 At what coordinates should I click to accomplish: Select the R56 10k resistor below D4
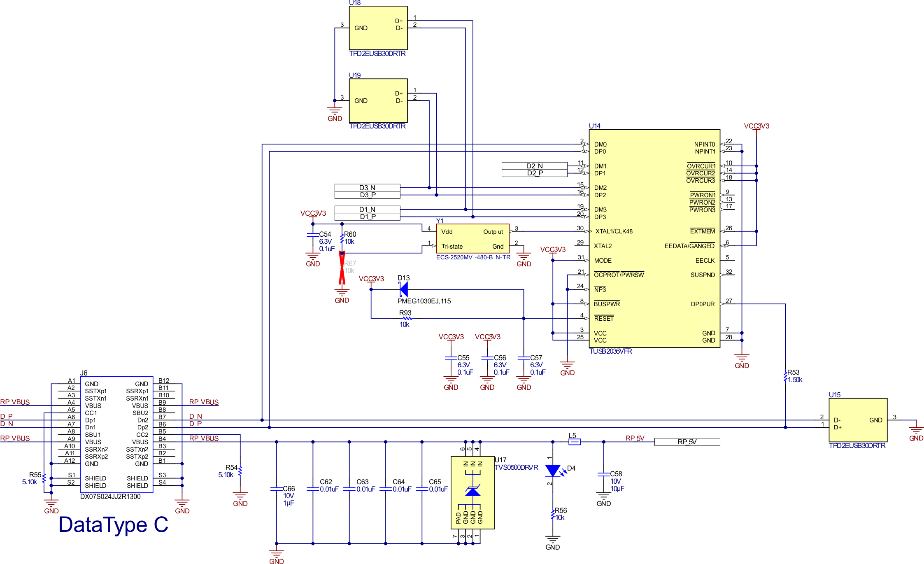[x=553, y=515]
